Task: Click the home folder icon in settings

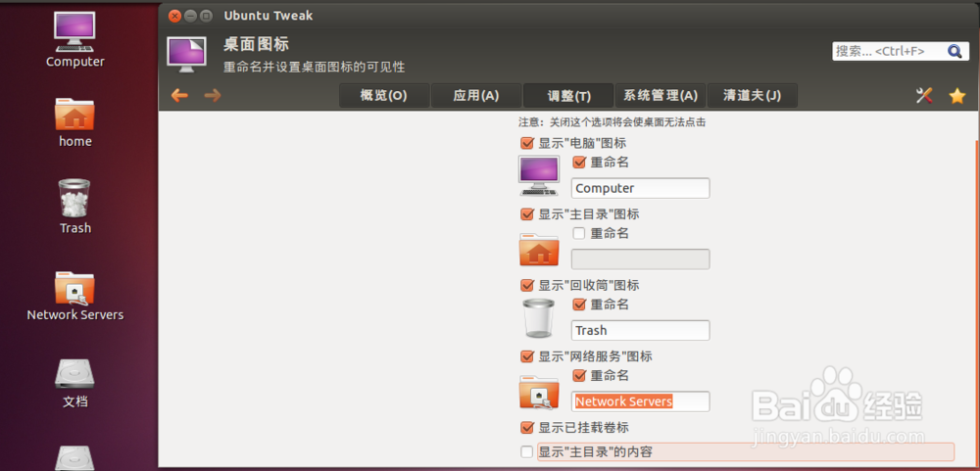Action: (539, 250)
